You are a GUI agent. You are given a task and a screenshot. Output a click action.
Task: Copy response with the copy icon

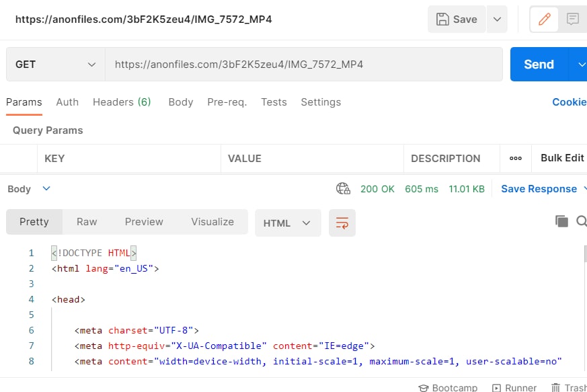click(561, 221)
